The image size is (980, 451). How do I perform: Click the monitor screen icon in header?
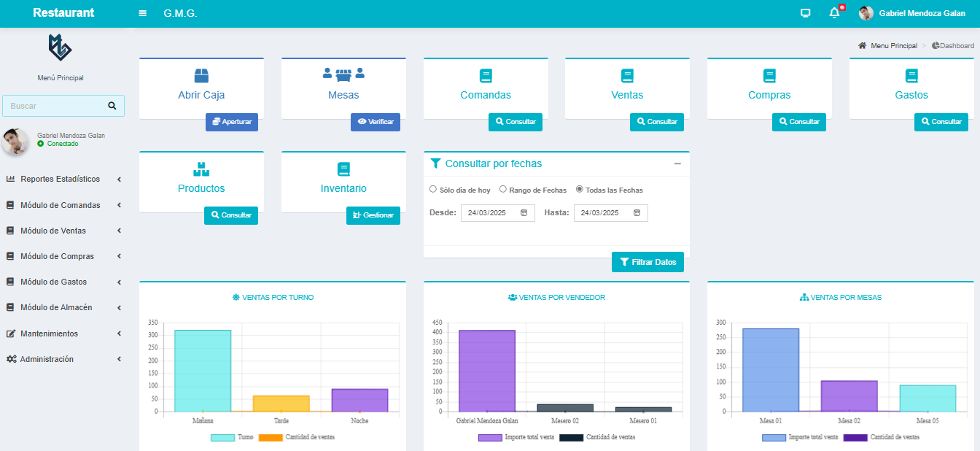[x=805, y=13]
